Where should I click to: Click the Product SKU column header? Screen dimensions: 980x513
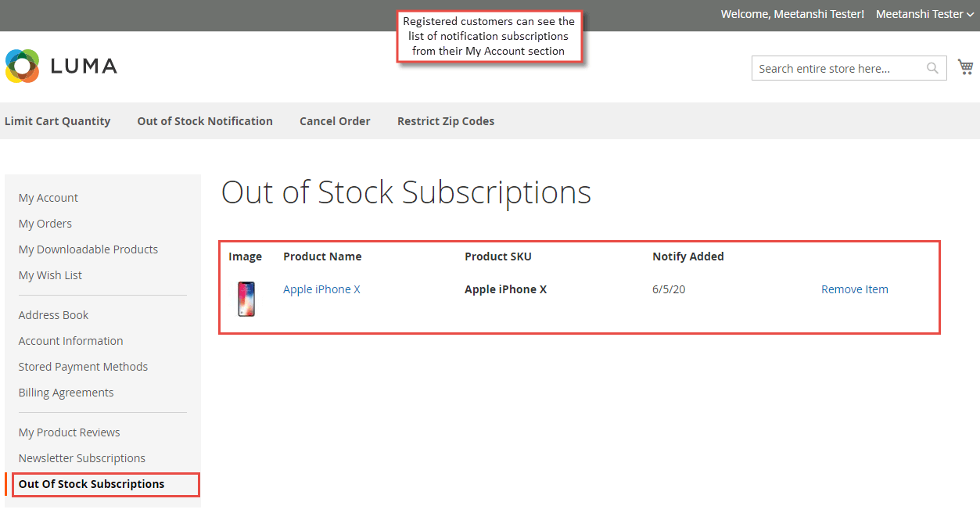pos(498,256)
